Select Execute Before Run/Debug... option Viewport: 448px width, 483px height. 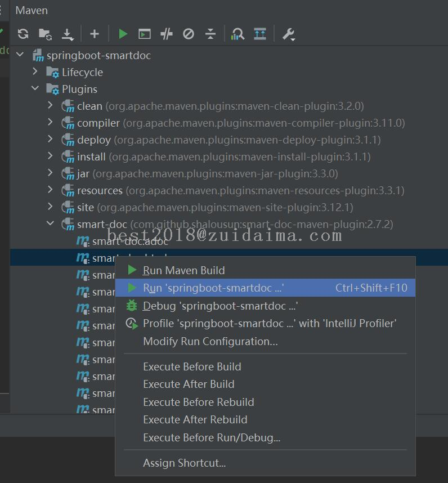click(x=265, y=437)
